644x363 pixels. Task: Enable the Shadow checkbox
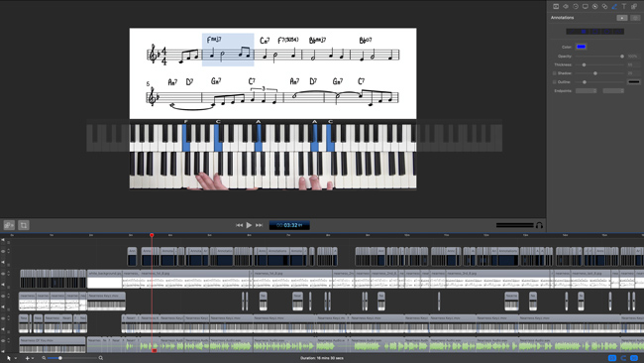pyautogui.click(x=555, y=73)
